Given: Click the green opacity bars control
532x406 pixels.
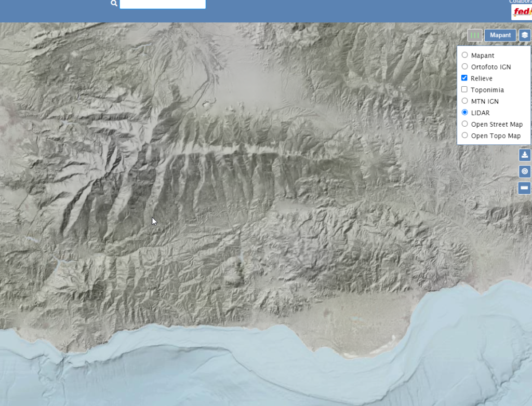Looking at the screenshot, I should click(x=475, y=35).
